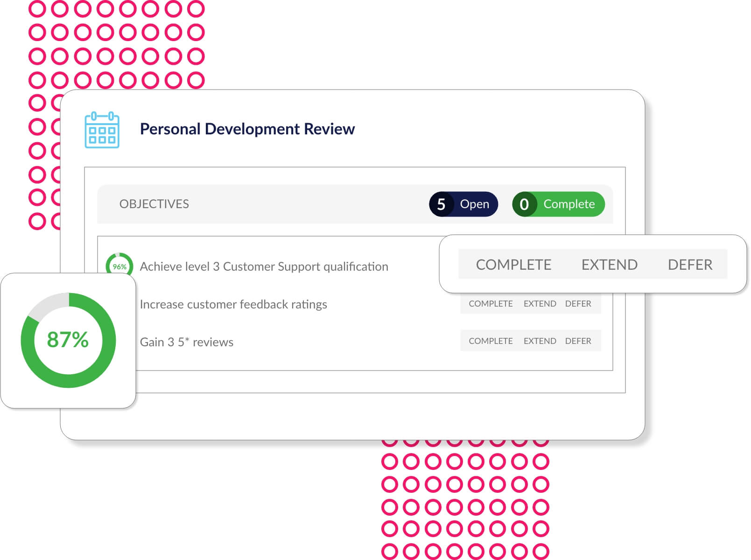This screenshot has height=560, width=751.
Task: Click the large 87% progress donut
Action: tap(68, 340)
